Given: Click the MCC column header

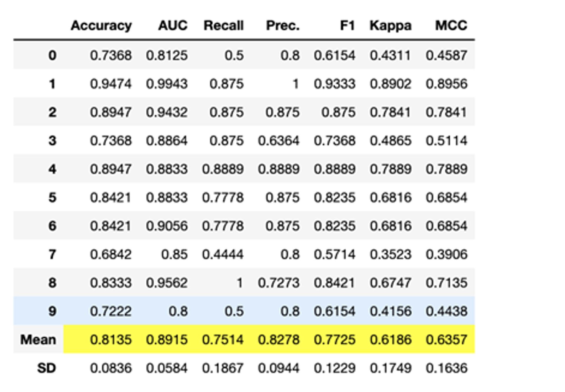Looking at the screenshot, I should pyautogui.click(x=451, y=26).
